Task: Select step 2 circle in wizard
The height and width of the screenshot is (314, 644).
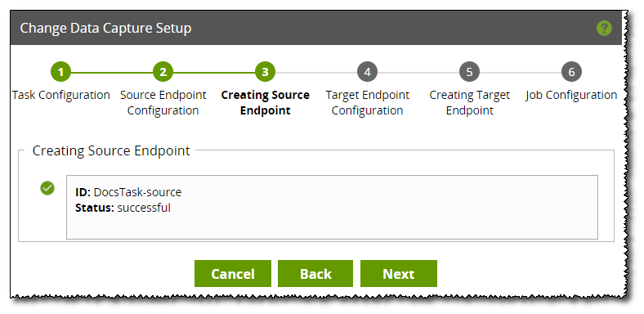Action: coord(163,72)
